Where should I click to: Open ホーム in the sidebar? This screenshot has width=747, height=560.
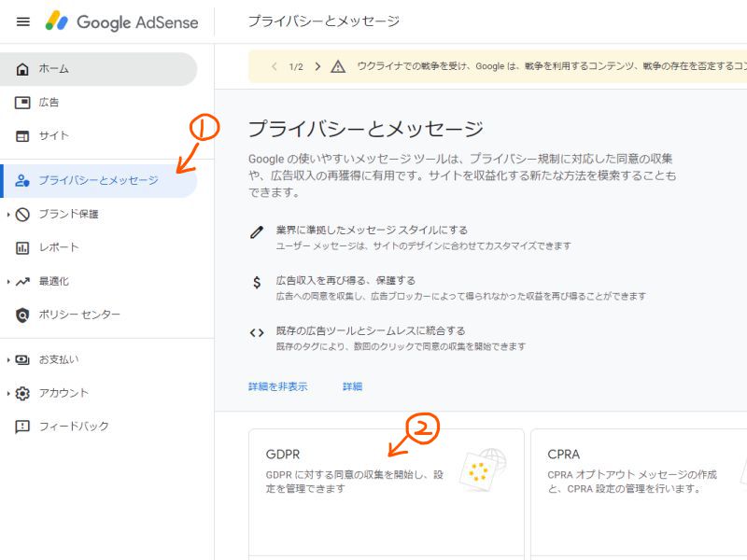(98, 69)
